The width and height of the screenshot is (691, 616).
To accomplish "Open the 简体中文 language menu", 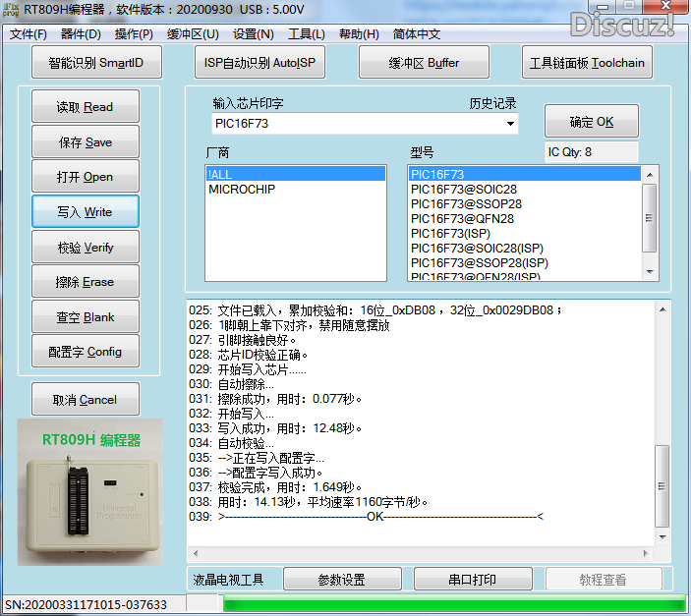I will pyautogui.click(x=417, y=34).
